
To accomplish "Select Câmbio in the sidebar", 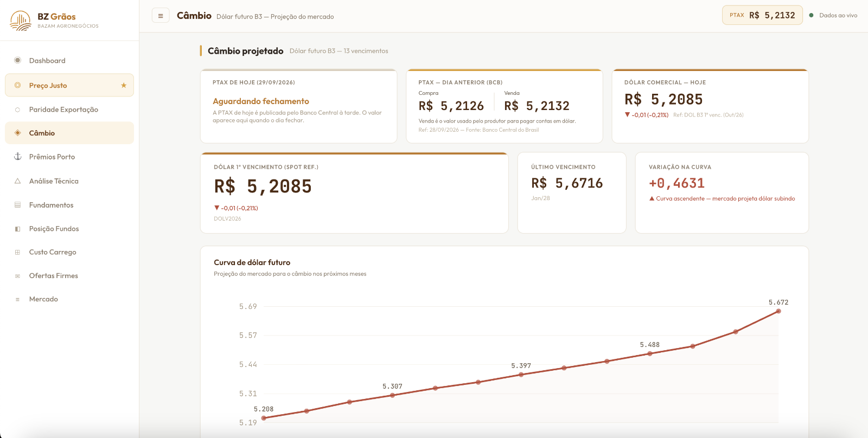I will pyautogui.click(x=69, y=133).
